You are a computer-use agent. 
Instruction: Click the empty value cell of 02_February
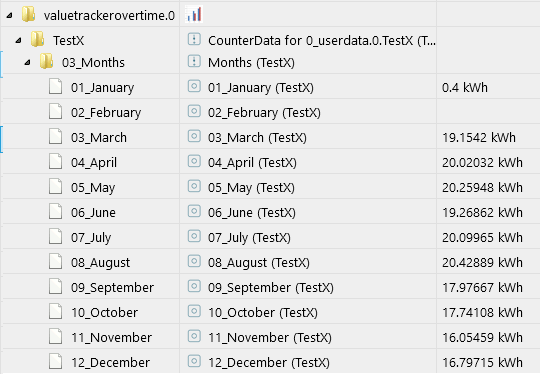(488, 112)
